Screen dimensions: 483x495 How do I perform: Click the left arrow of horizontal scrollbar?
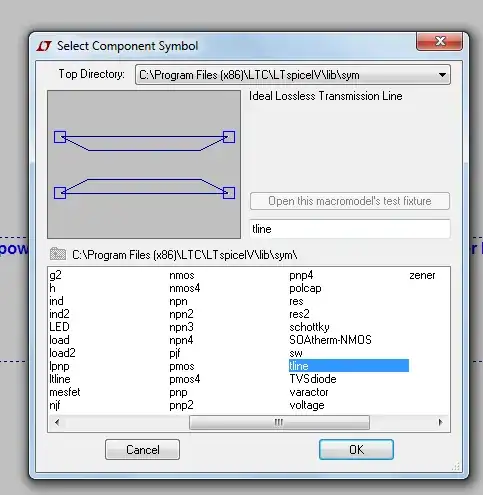(x=57, y=422)
